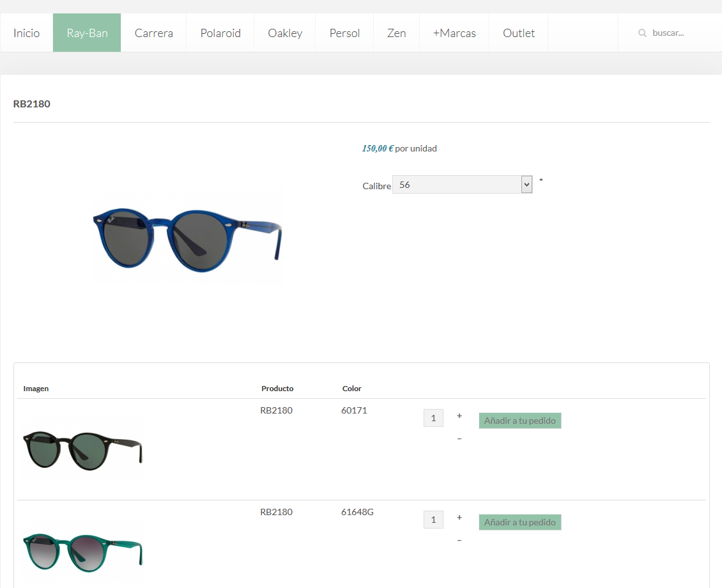The image size is (722, 588).
Task: Go to the Inicio menu item
Action: coord(26,33)
